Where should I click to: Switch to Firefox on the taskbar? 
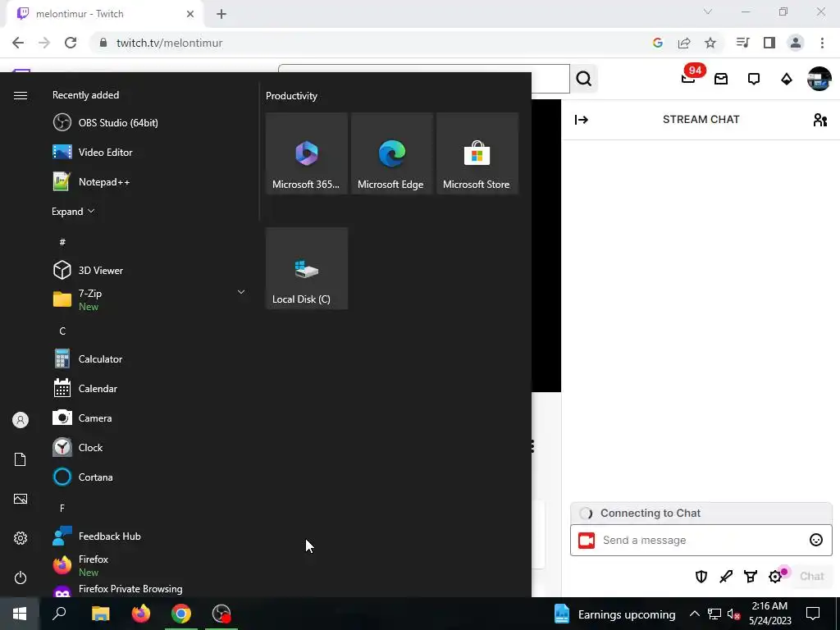[141, 614]
